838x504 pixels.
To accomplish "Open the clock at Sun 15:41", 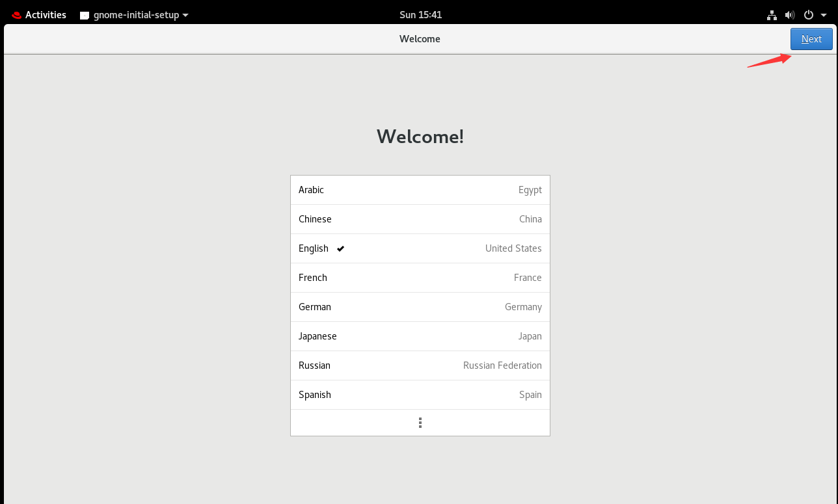I will pyautogui.click(x=420, y=14).
